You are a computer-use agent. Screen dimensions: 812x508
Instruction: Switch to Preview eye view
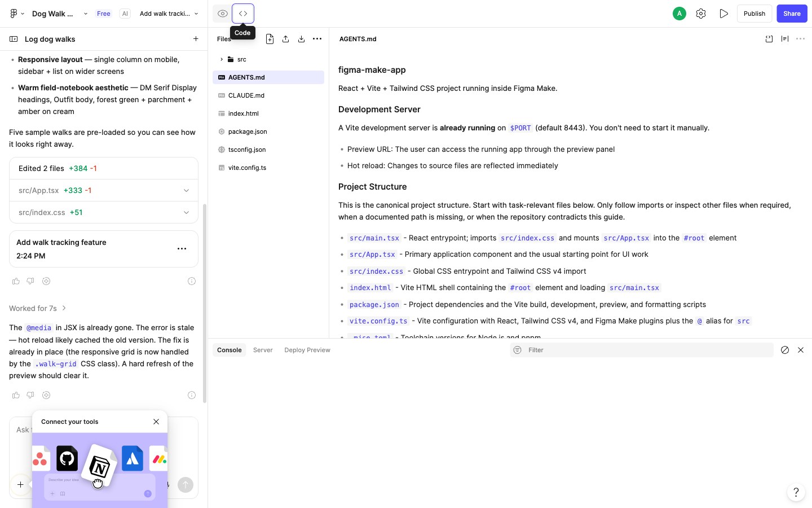click(x=223, y=14)
